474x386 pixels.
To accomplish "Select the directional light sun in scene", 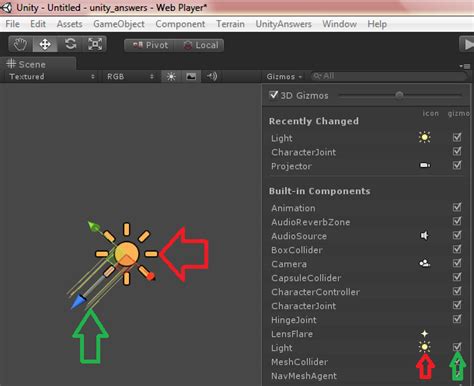I will tap(126, 254).
